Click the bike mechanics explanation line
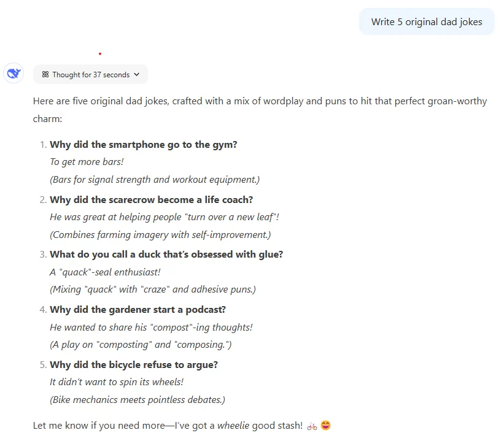The image size is (504, 441). [x=138, y=400]
